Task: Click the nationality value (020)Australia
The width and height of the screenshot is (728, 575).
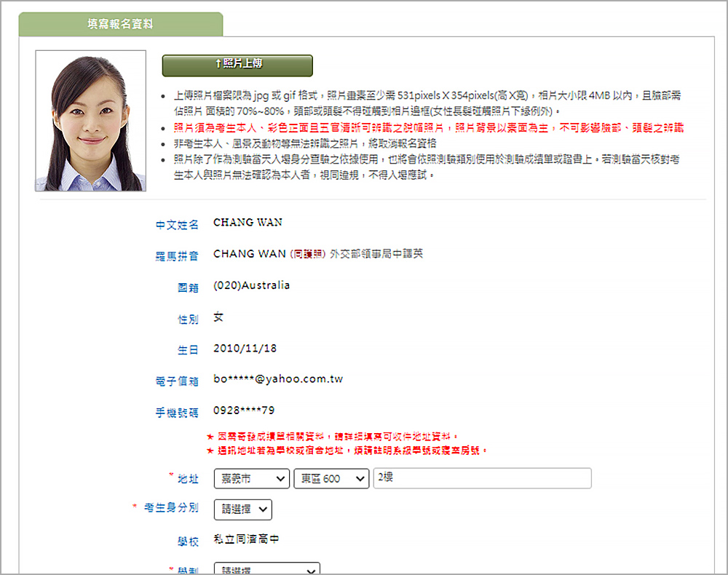Action: [252, 285]
